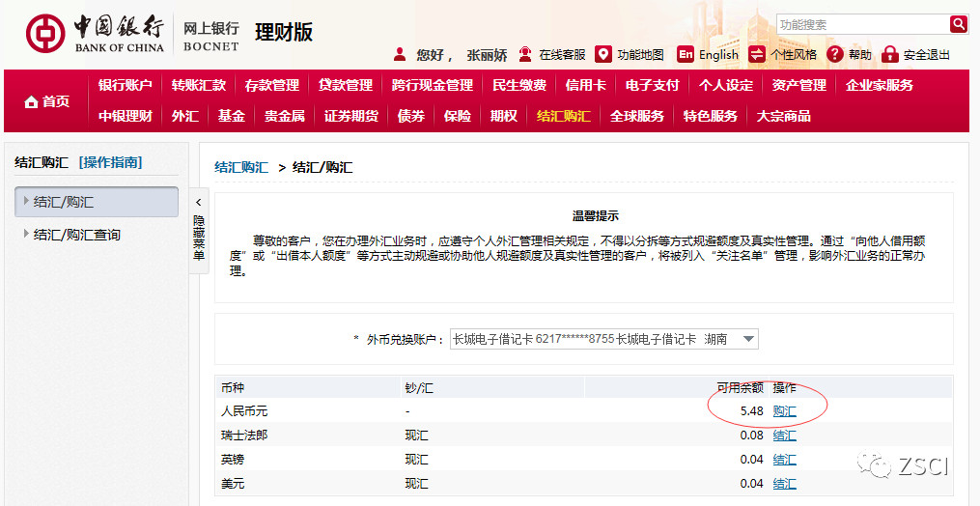980x506 pixels.
Task: Click the 首页 home icon
Action: click(31, 102)
